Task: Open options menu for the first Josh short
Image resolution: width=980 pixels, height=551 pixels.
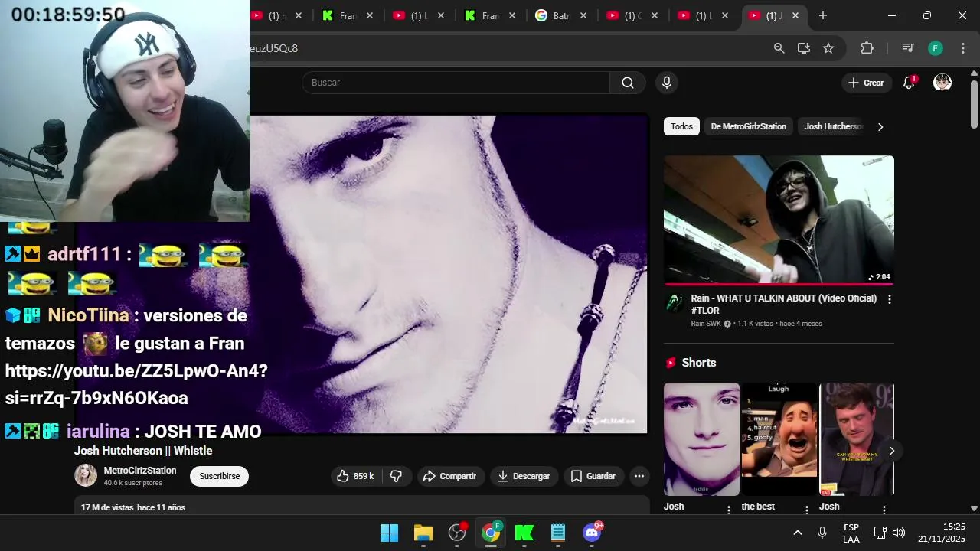Action: pos(729,510)
